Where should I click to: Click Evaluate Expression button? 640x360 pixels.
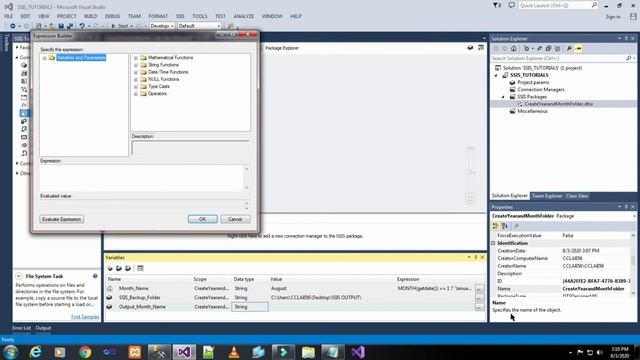[x=62, y=219]
